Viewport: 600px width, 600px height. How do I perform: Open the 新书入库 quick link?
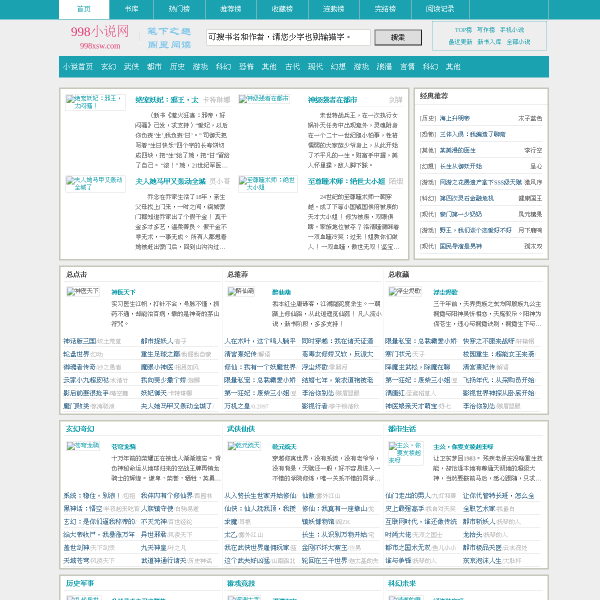tap(489, 42)
